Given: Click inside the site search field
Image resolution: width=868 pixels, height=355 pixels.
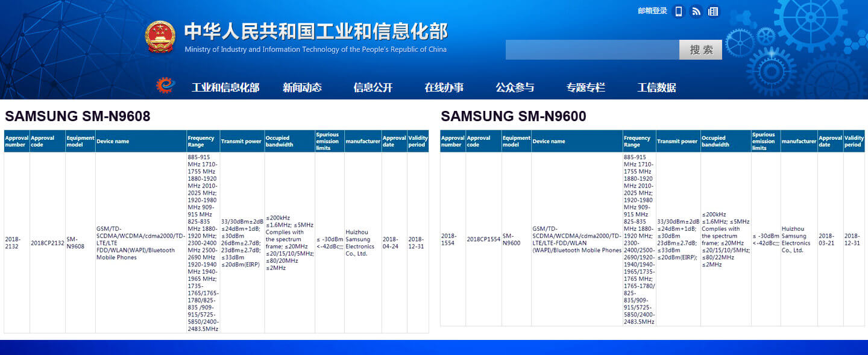Looking at the screenshot, I should (x=592, y=50).
